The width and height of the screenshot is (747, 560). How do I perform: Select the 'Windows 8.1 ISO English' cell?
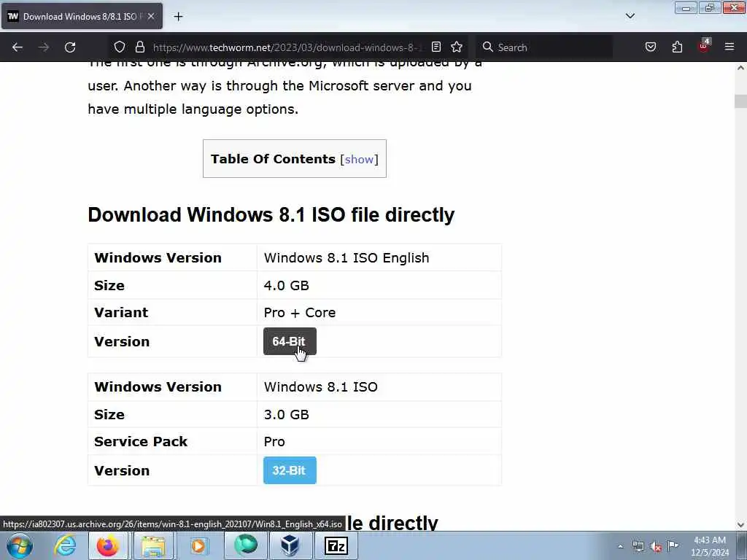click(x=379, y=257)
